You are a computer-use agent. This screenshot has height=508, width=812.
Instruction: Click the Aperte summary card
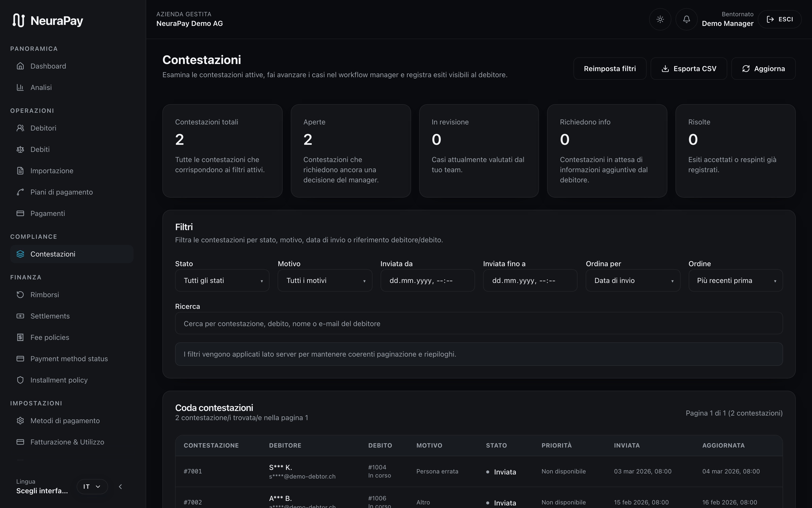[x=351, y=151]
